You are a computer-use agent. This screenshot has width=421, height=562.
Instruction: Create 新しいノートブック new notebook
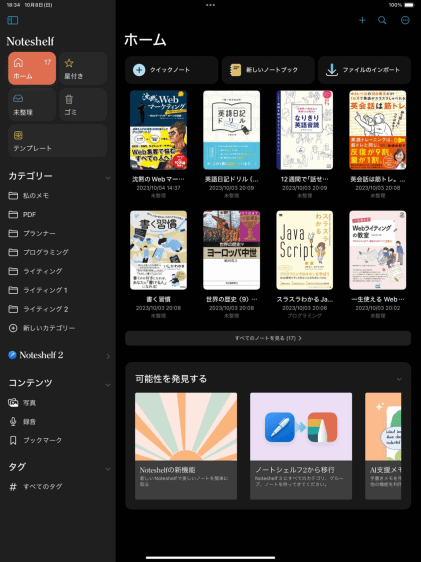(x=268, y=70)
